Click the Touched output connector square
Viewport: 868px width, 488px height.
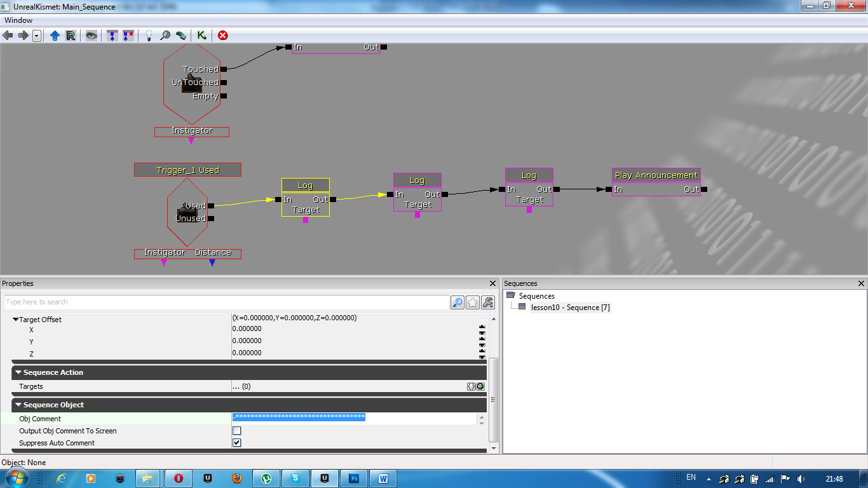click(224, 69)
